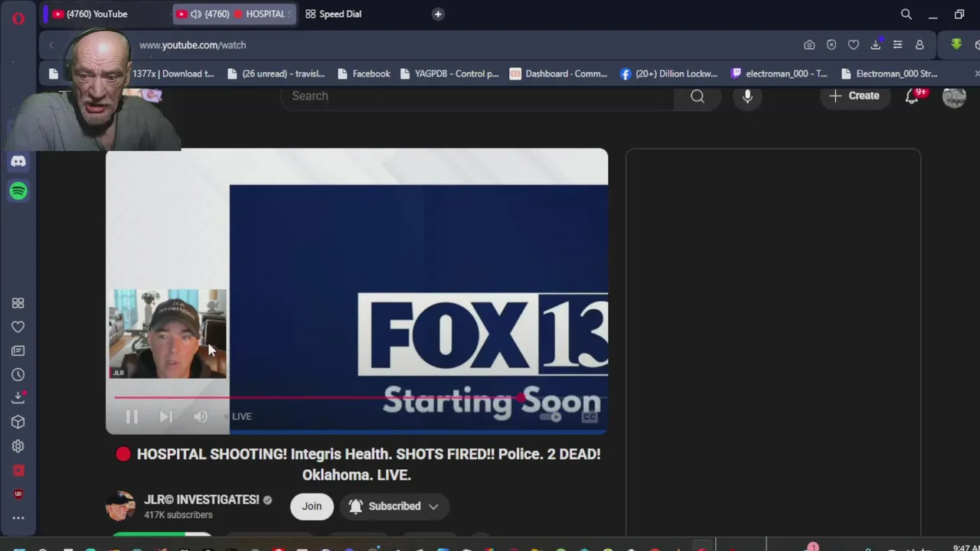Click the search tabs magnifier icon
Viewport: 980px width, 551px height.
(x=906, y=14)
